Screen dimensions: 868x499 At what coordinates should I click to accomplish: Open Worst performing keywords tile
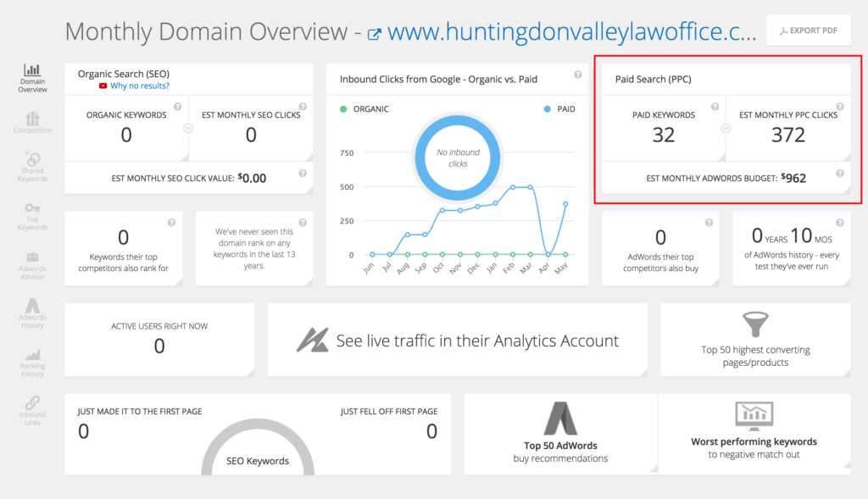754,433
